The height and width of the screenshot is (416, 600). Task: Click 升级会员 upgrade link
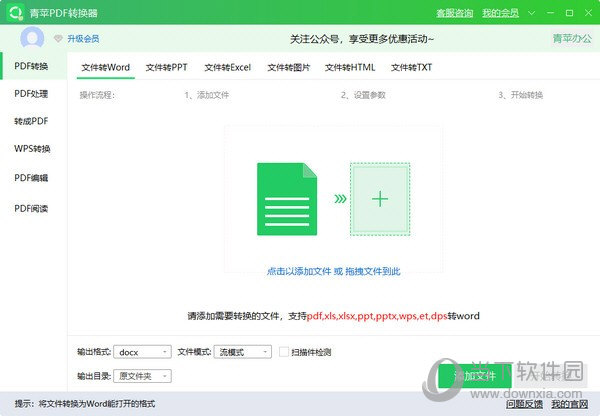click(83, 39)
